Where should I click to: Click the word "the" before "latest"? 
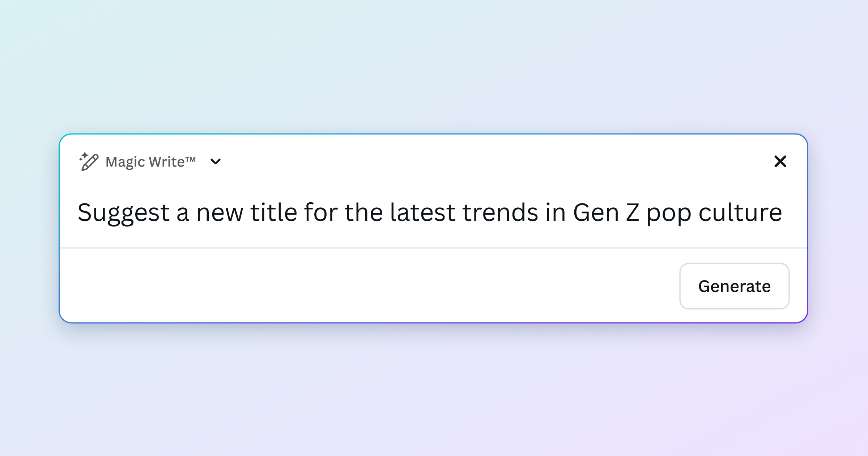(x=363, y=212)
